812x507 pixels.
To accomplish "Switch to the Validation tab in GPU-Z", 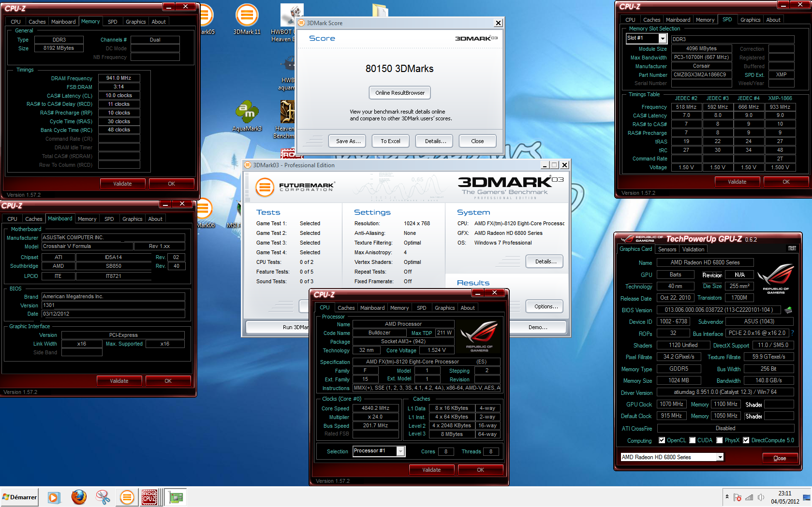I will click(693, 249).
